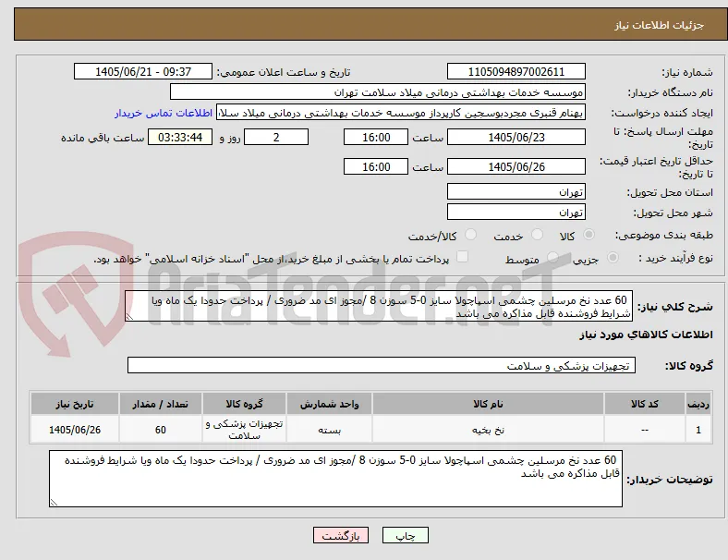Click the request creator name field
Image resolution: width=728 pixels, height=560 pixels.
(x=401, y=113)
